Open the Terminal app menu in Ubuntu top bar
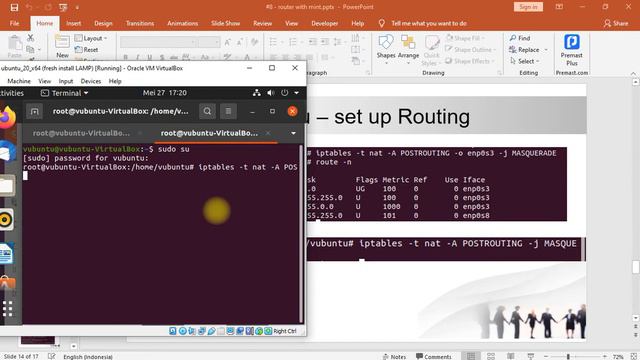640x360 pixels. 64,93
